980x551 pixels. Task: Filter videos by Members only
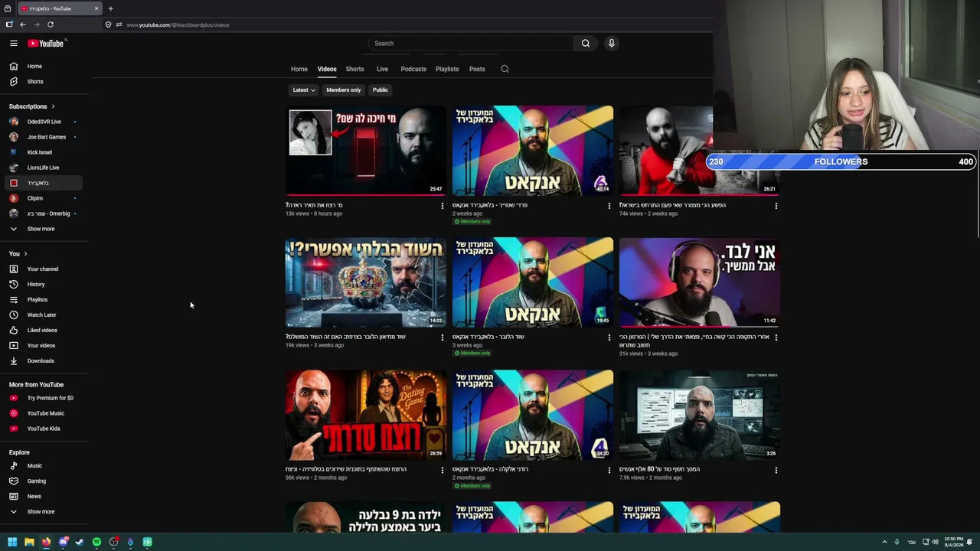click(344, 90)
